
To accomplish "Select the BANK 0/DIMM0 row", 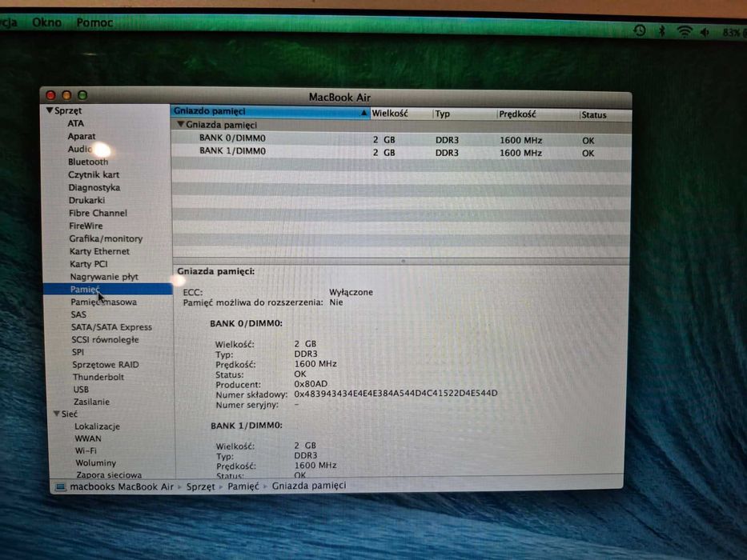I will pyautogui.click(x=401, y=139).
